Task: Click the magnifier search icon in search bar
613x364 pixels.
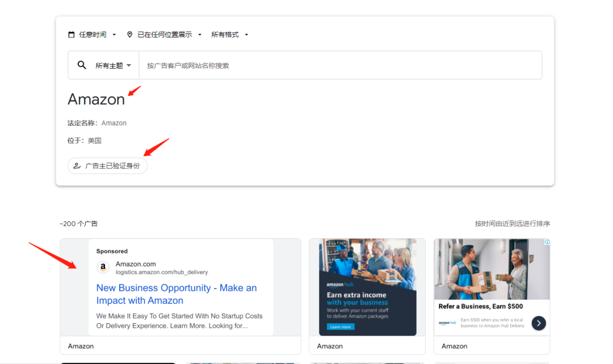Action: tap(81, 65)
